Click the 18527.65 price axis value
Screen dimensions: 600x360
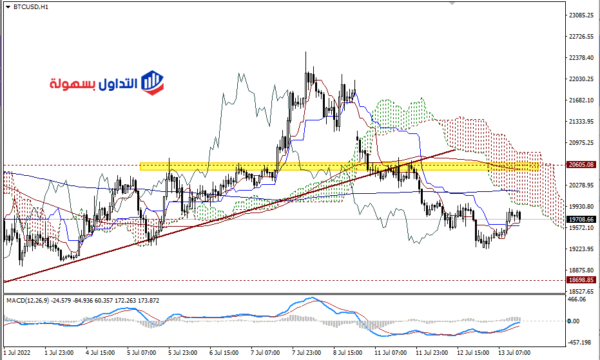click(x=581, y=292)
